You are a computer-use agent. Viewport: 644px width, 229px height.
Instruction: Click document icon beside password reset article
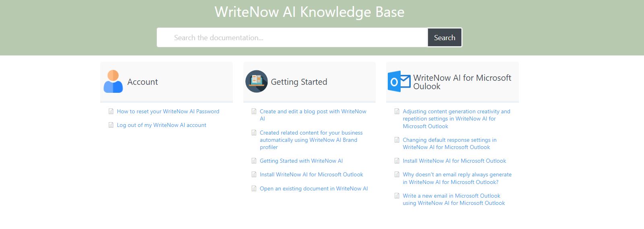coord(111,111)
